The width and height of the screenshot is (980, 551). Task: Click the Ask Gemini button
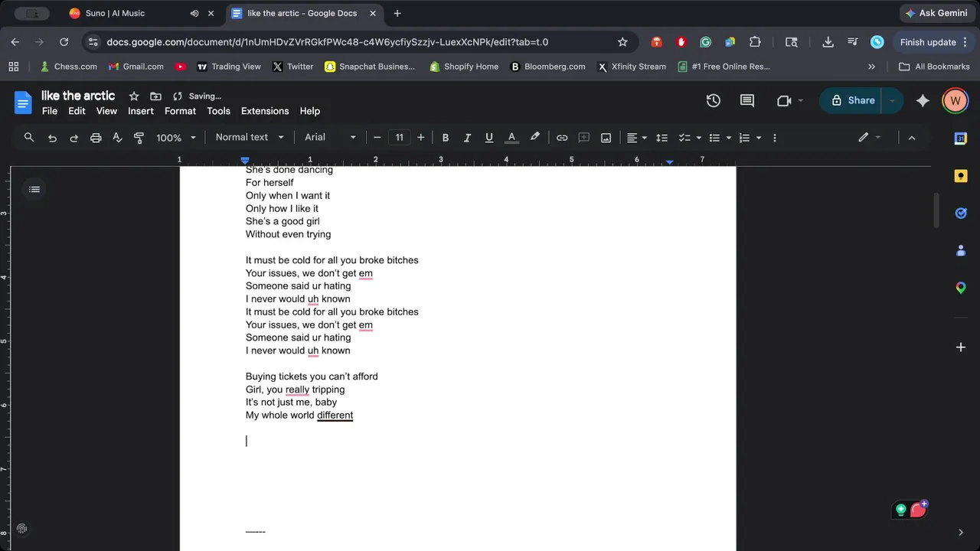(x=936, y=13)
